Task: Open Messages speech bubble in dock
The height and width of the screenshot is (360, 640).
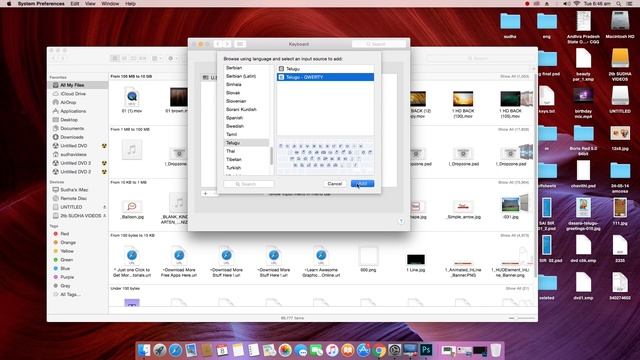Action: coord(301,350)
